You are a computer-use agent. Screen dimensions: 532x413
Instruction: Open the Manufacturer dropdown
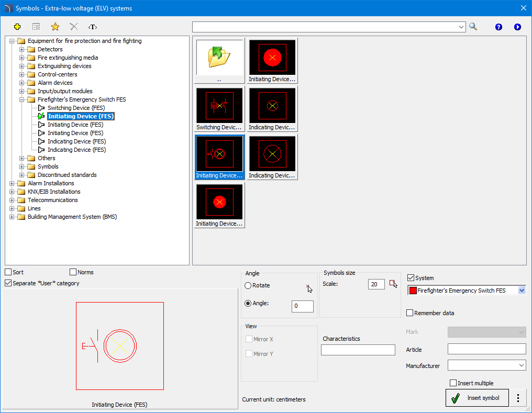click(486, 365)
